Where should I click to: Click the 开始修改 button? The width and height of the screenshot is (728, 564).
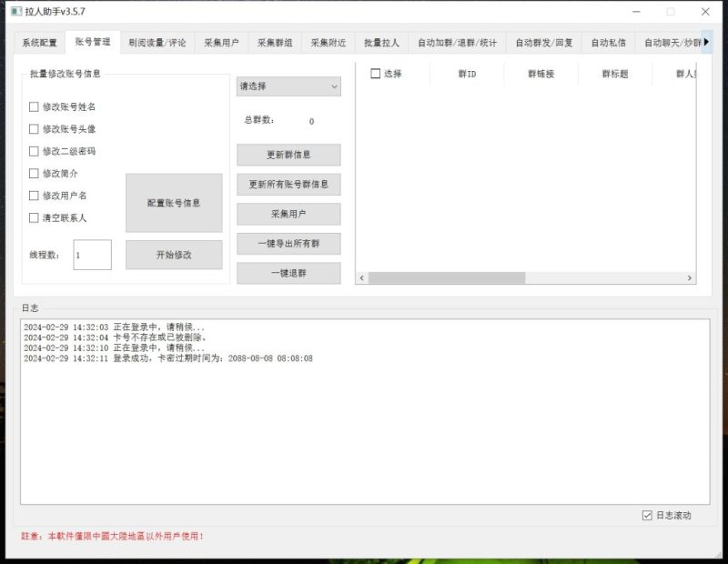[174, 254]
